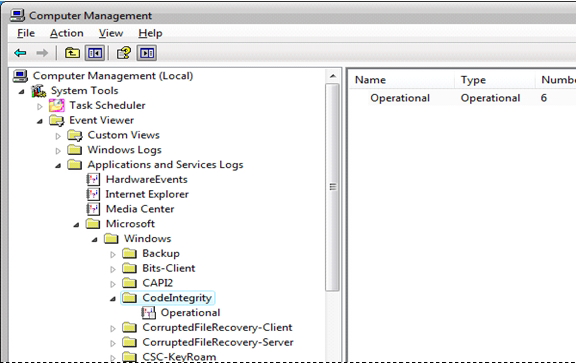576x364 pixels.
Task: Click the Windows Logs folder icon
Action: [x=75, y=150]
